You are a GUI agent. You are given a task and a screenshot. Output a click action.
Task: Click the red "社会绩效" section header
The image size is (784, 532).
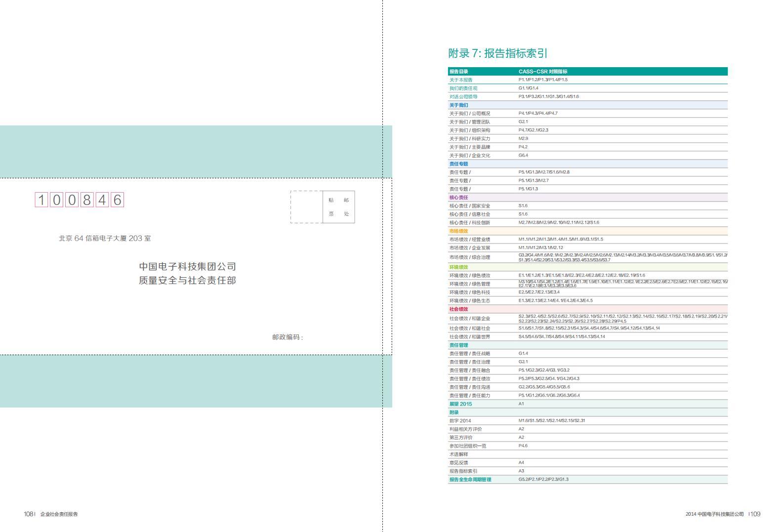point(588,309)
